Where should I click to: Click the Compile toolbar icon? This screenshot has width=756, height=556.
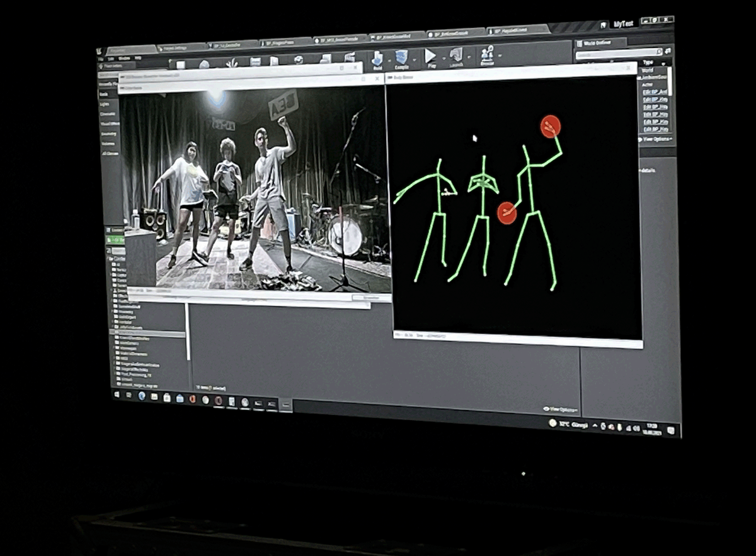(x=402, y=59)
